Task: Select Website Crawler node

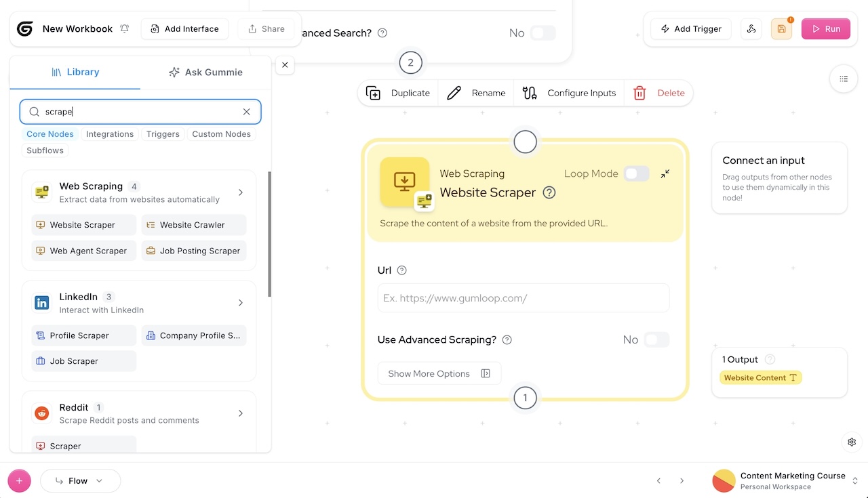Action: coord(194,225)
